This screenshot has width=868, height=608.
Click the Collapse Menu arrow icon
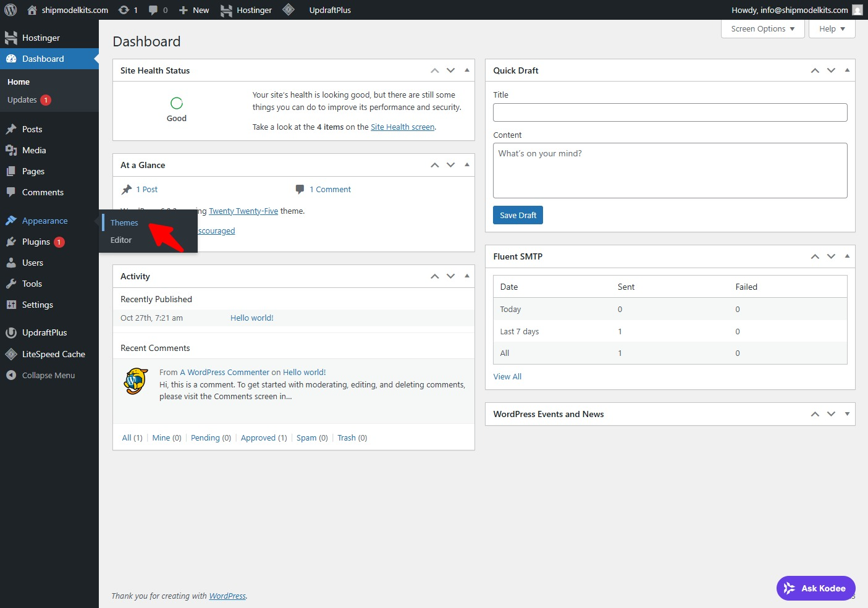tap(11, 375)
